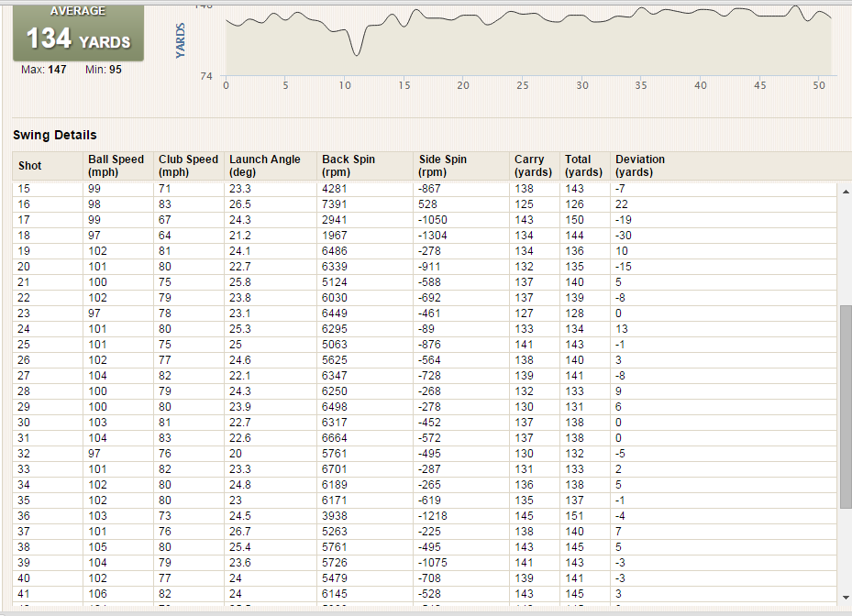This screenshot has height=616, width=852.
Task: Click back spin value 6317 for shot 30
Action: (334, 422)
